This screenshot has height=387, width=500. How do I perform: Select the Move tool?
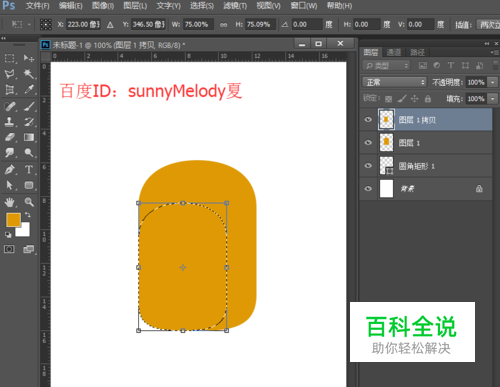(29, 58)
